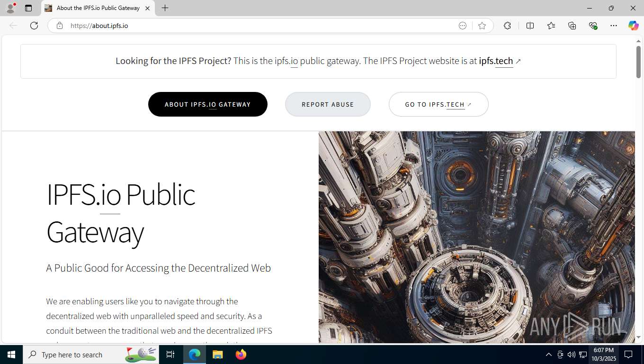Go back with the back arrow
Image resolution: width=644 pixels, height=364 pixels.
tap(13, 26)
